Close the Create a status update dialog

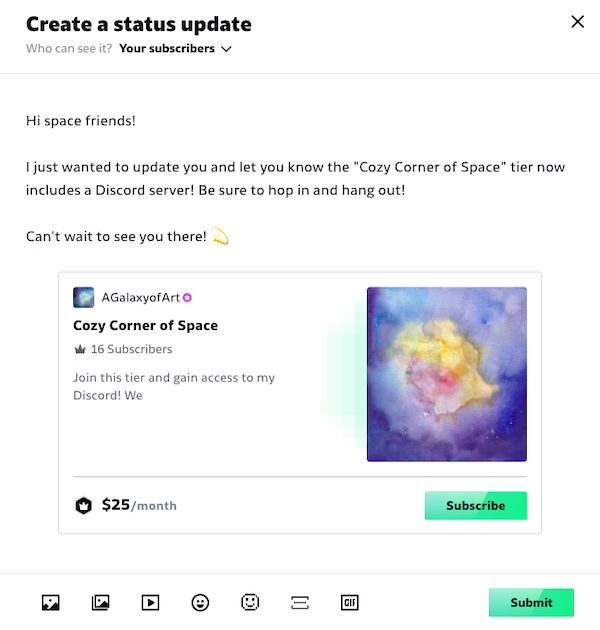(x=577, y=22)
